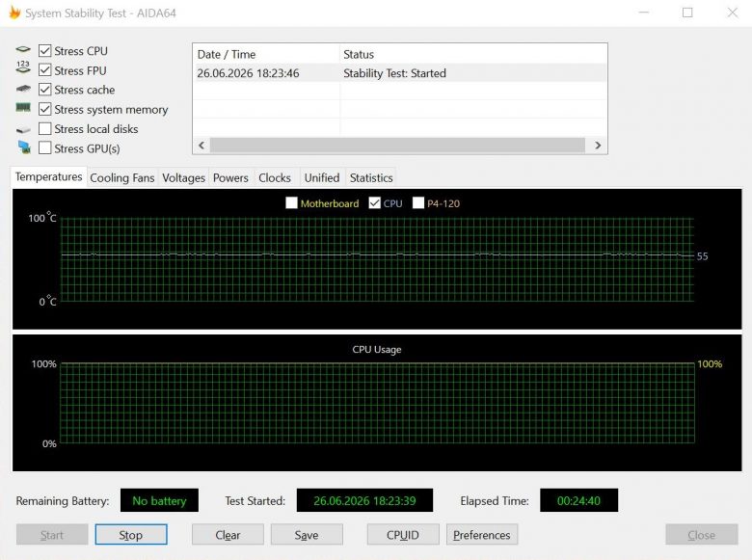Screen dimensions: 752x560
Task: Show the P4-120 temperature graph line
Action: [418, 202]
